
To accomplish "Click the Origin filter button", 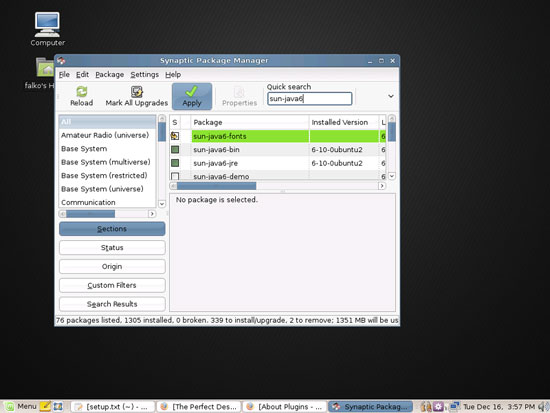I will click(x=112, y=267).
